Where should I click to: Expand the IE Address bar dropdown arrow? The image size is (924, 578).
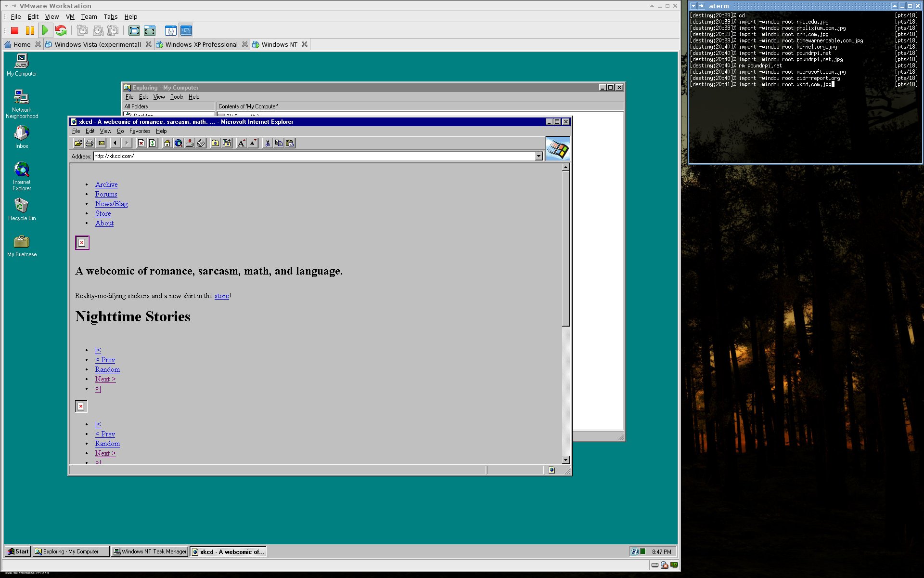pos(539,156)
